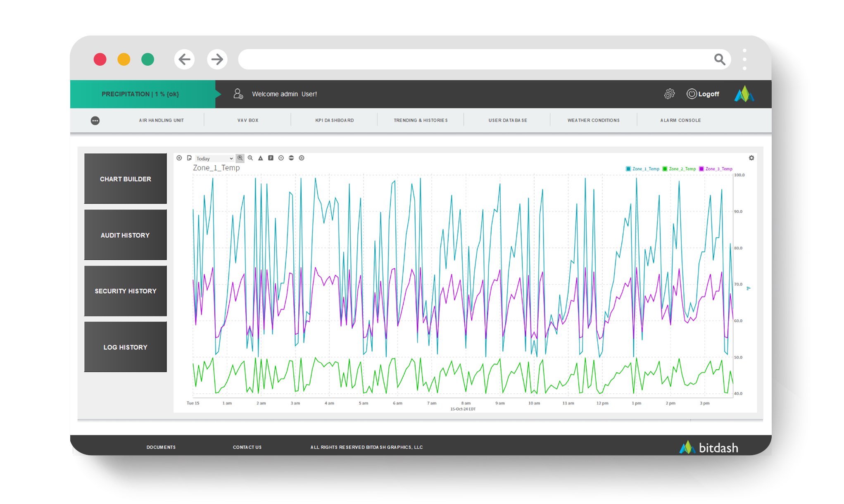Screen dimensions: 844x504
Task: Open the Contact Us footer link
Action: pos(247,447)
